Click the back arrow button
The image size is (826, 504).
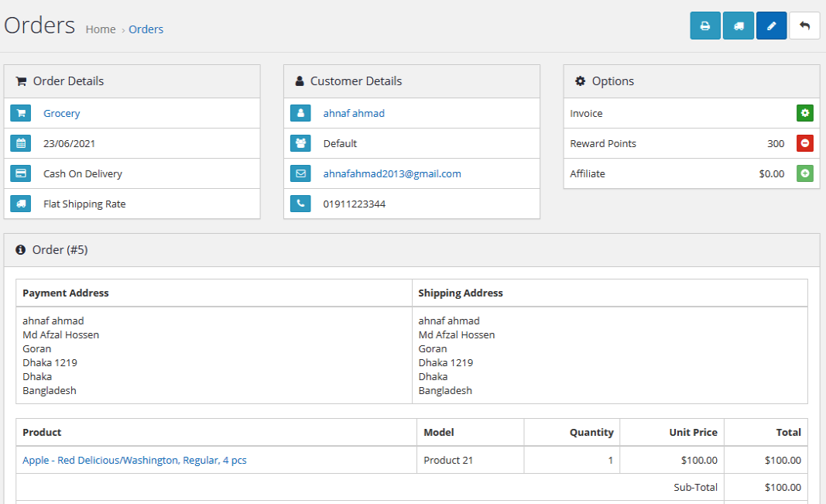coord(804,26)
